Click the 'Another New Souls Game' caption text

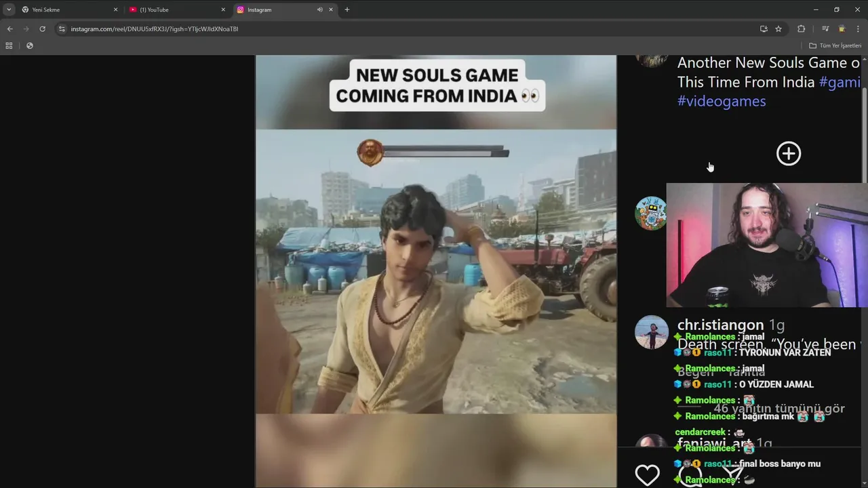(769, 63)
